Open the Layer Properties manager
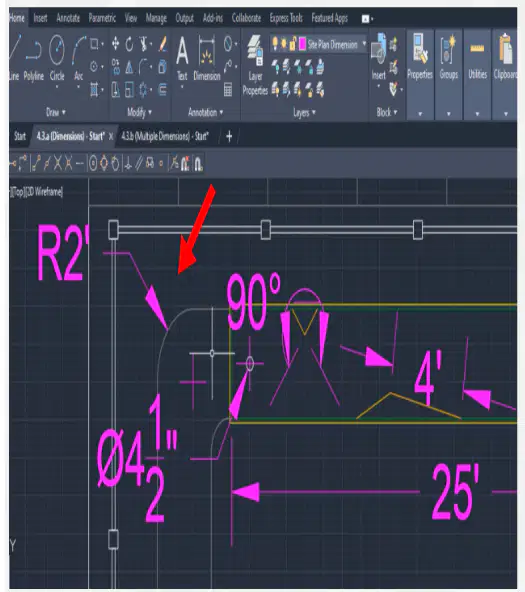Viewport: 525px width, 592px height. point(255,65)
